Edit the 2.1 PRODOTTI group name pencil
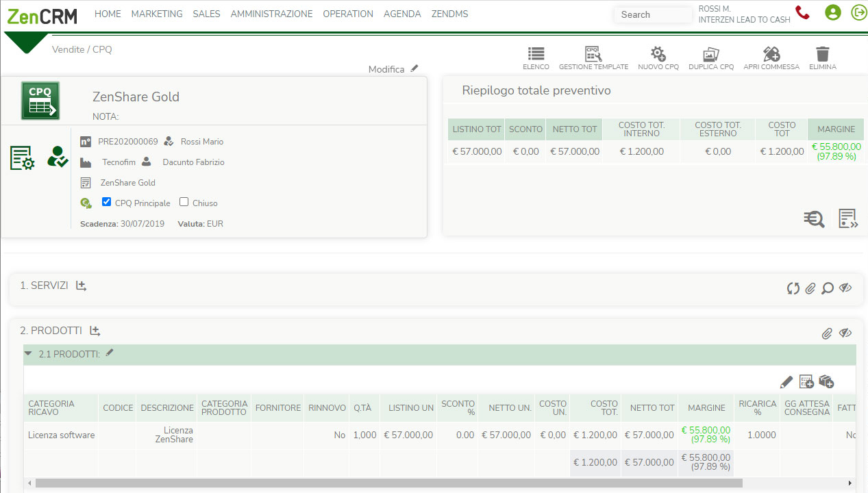 (110, 353)
